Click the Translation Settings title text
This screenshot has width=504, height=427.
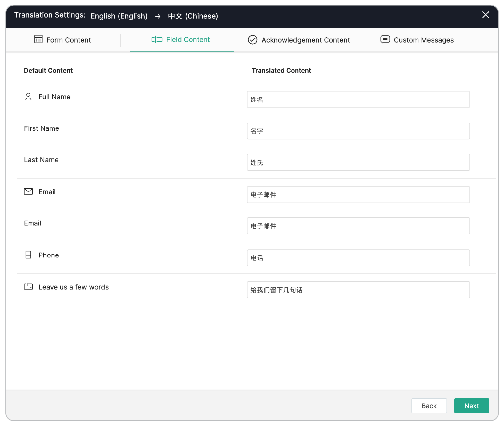[50, 15]
